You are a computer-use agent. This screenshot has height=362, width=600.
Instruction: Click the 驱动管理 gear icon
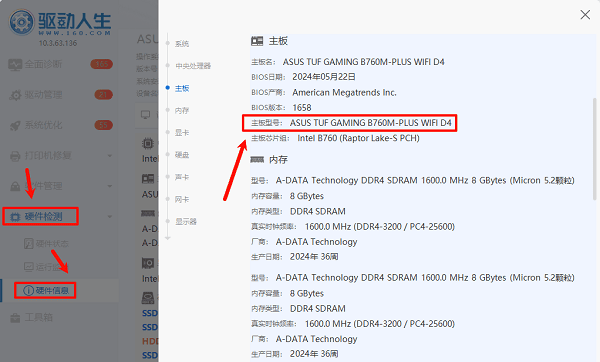(x=15, y=95)
